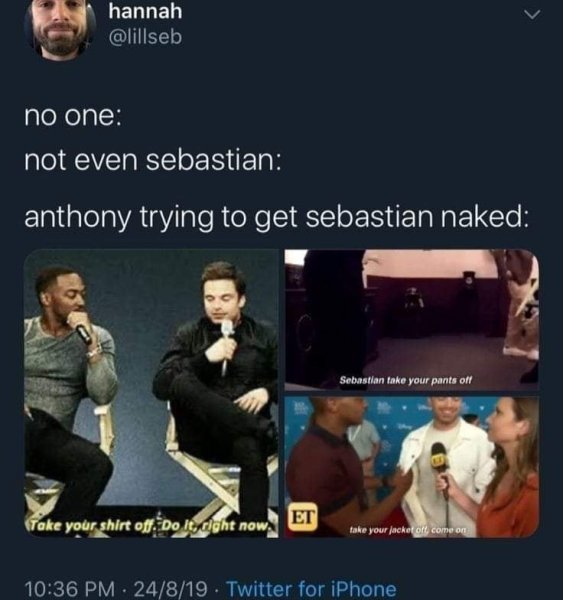This screenshot has height=600, width=563.
Task: Select the 'not even sebastian:' text line
Action: (x=153, y=160)
